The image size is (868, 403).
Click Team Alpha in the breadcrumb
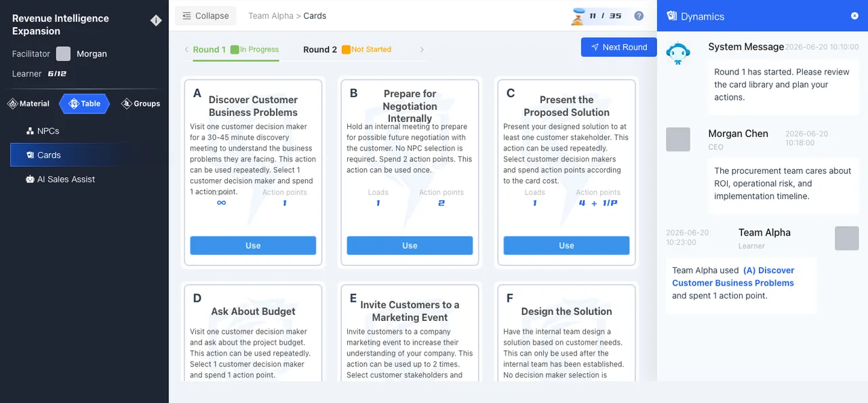click(x=271, y=16)
